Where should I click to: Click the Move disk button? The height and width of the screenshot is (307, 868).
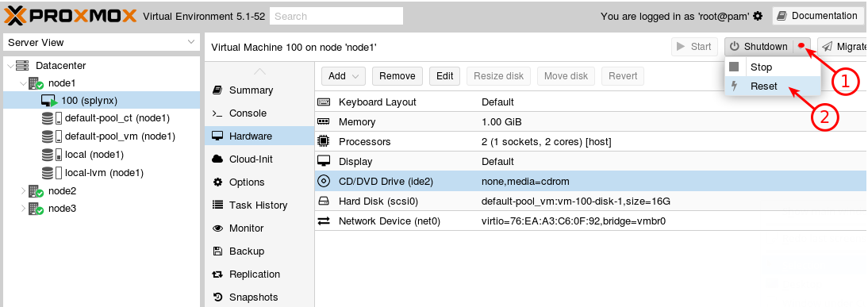coord(566,76)
